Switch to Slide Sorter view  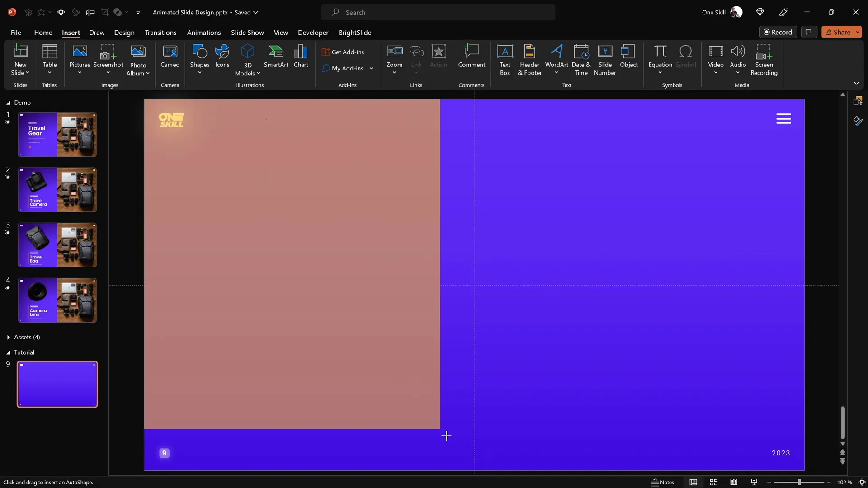tap(713, 482)
